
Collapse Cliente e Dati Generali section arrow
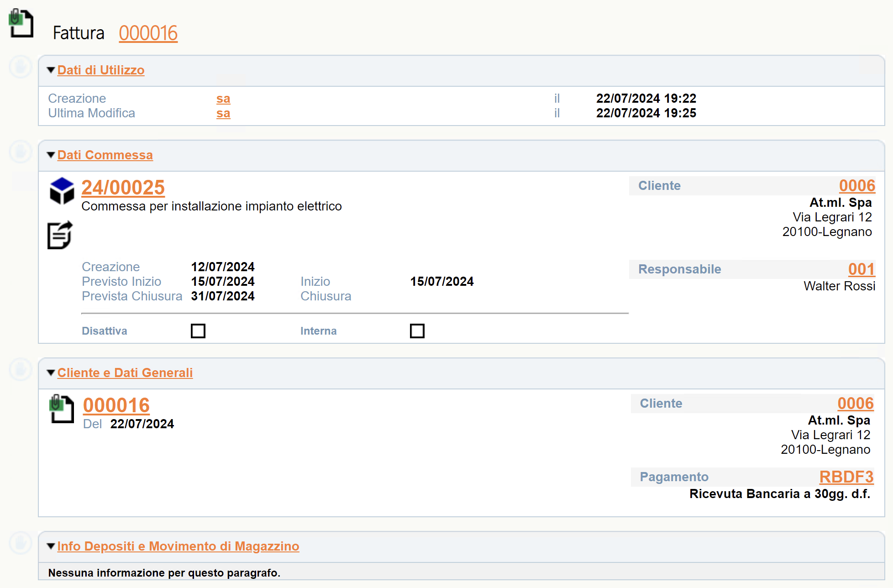pyautogui.click(x=51, y=373)
